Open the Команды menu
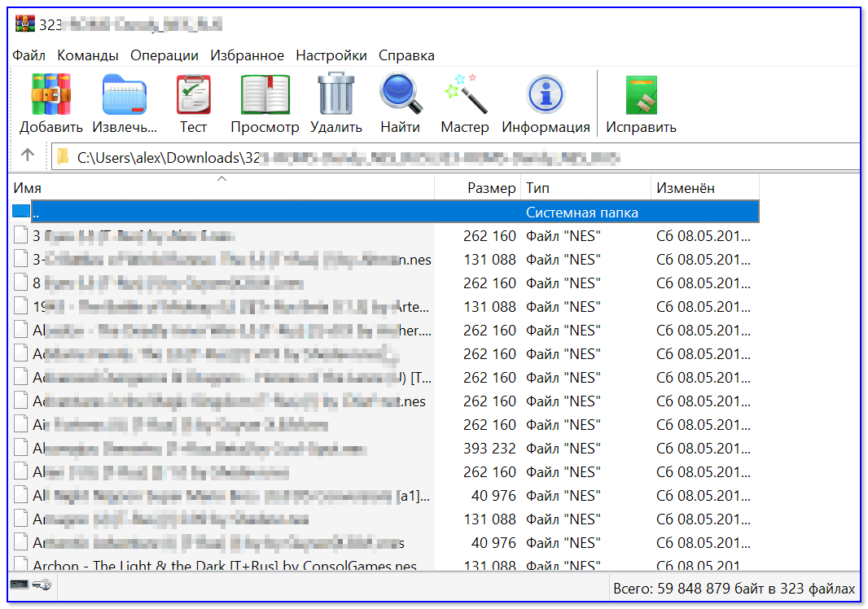868x609 pixels. click(x=88, y=55)
